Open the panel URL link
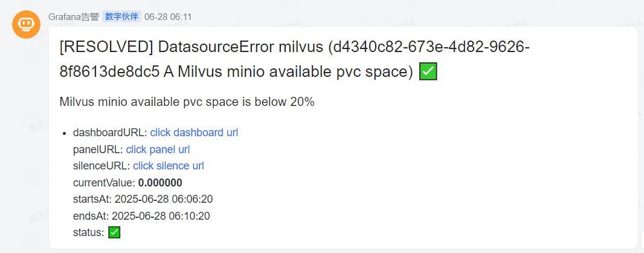Image resolution: width=644 pixels, height=253 pixels. click(158, 149)
